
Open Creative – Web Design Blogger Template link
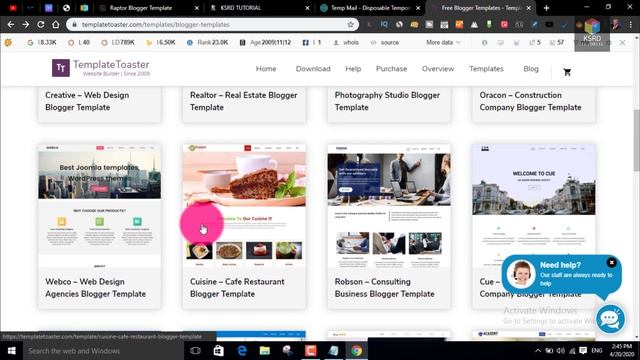click(87, 101)
